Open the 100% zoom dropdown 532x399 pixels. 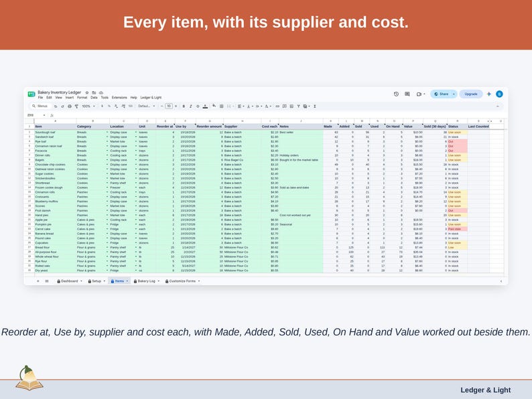tap(88, 106)
